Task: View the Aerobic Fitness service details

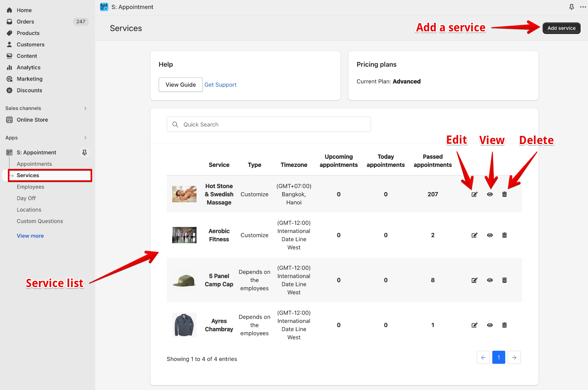Action: pyautogui.click(x=490, y=235)
